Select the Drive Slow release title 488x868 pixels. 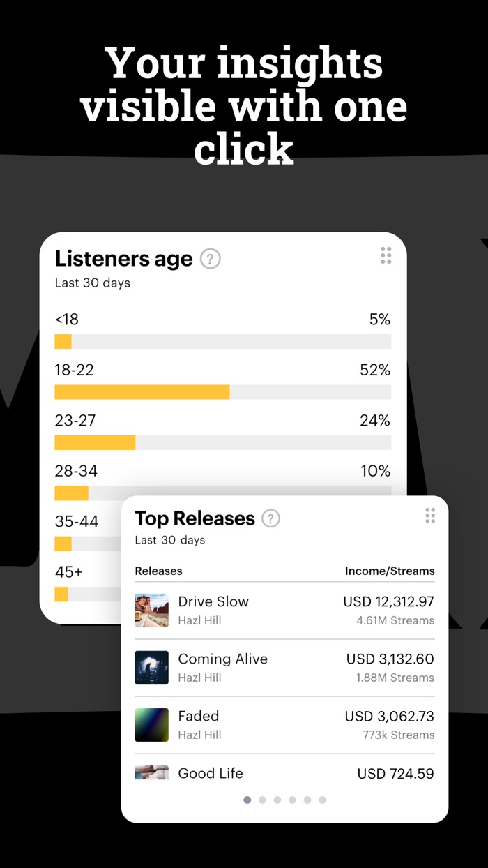(x=213, y=601)
